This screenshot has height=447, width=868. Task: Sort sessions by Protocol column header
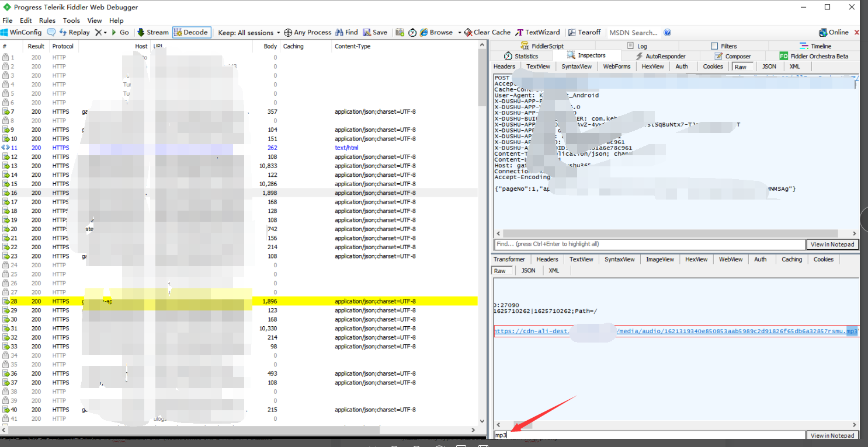coord(63,46)
